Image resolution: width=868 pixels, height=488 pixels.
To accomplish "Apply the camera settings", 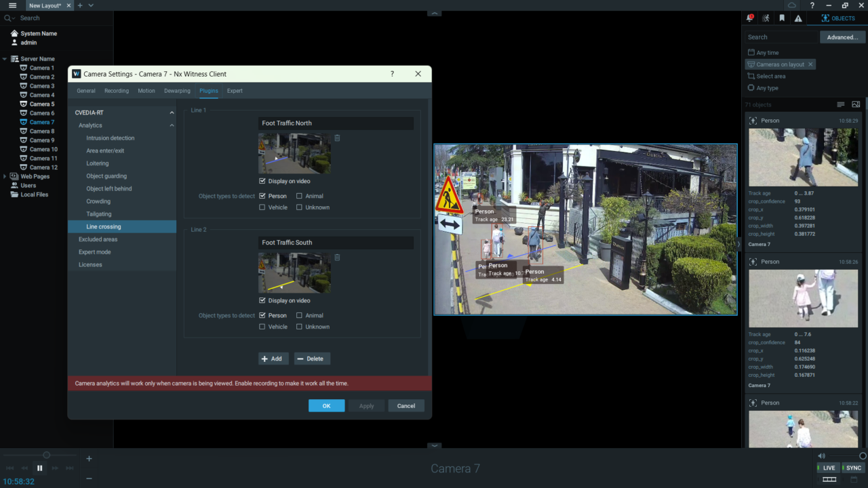I will [x=366, y=405].
